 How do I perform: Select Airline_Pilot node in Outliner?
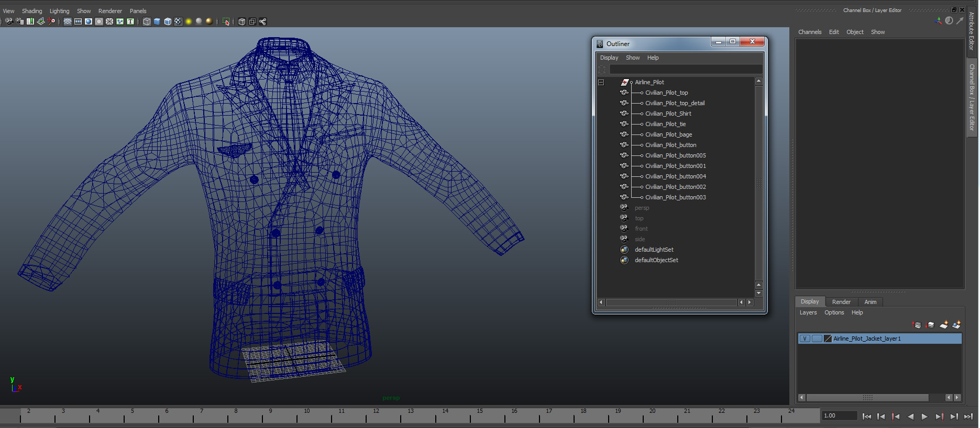pos(649,82)
